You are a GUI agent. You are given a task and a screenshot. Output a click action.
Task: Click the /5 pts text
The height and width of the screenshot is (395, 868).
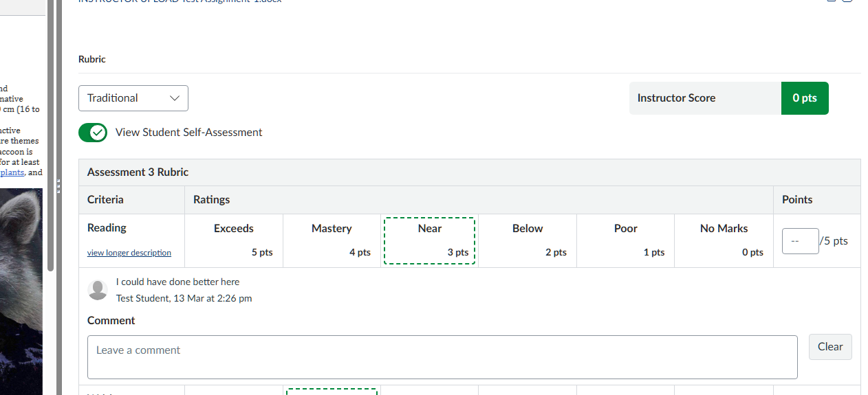tap(834, 241)
